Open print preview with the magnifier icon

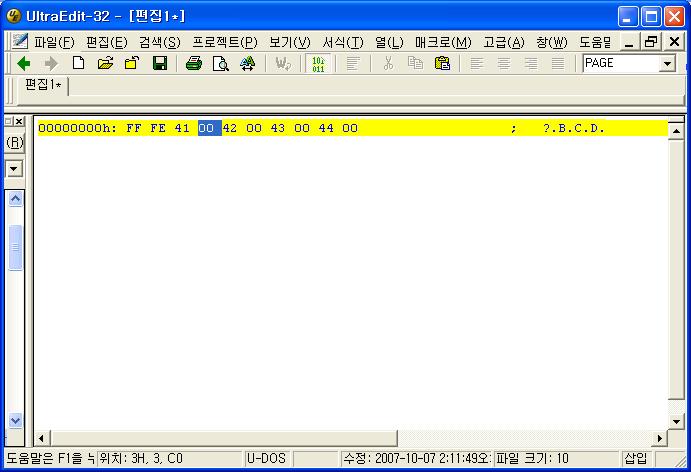pos(220,63)
